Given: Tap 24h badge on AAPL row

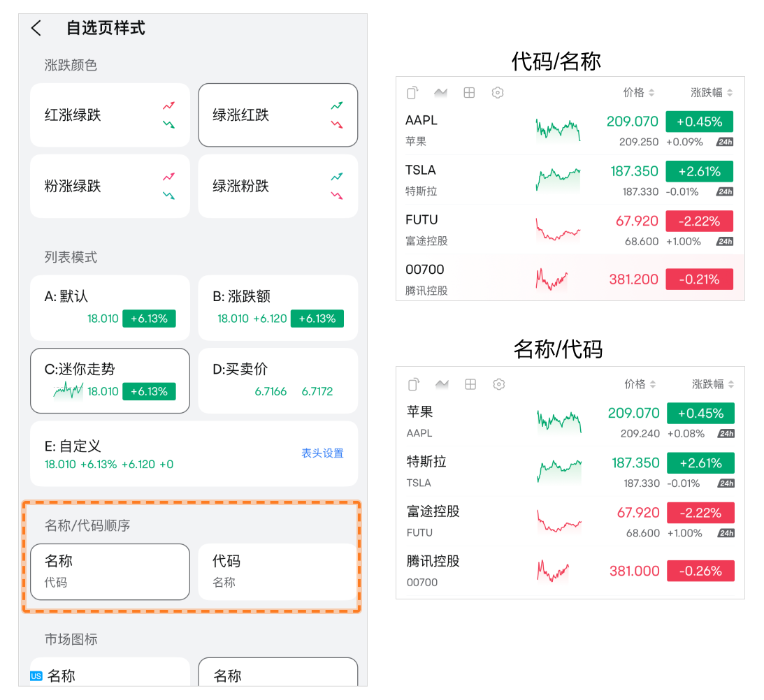Looking at the screenshot, I should coord(725,143).
